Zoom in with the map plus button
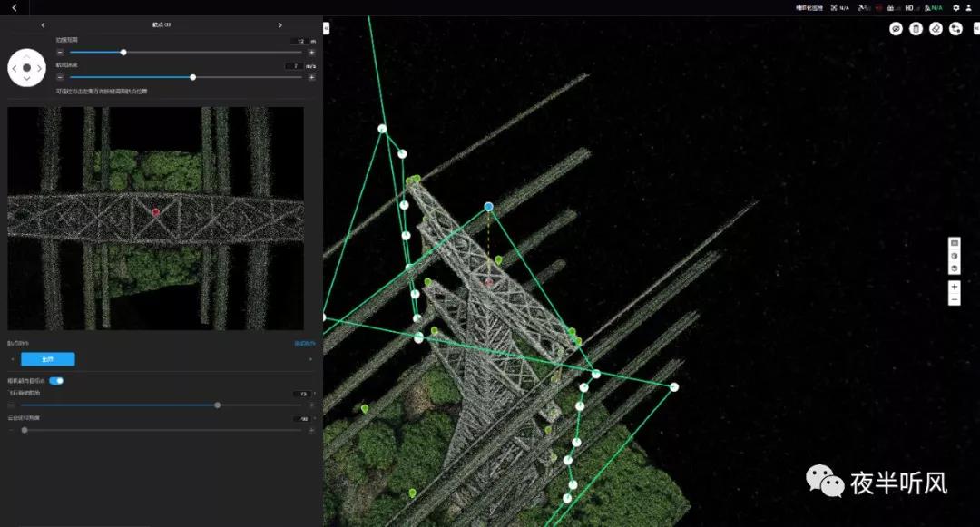 tap(954, 287)
